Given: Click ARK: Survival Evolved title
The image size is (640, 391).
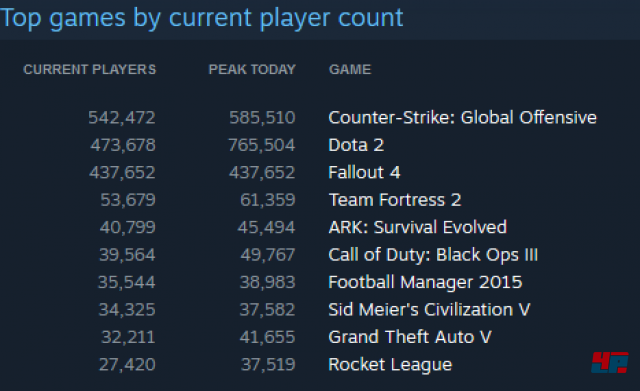Looking at the screenshot, I should point(418,227).
